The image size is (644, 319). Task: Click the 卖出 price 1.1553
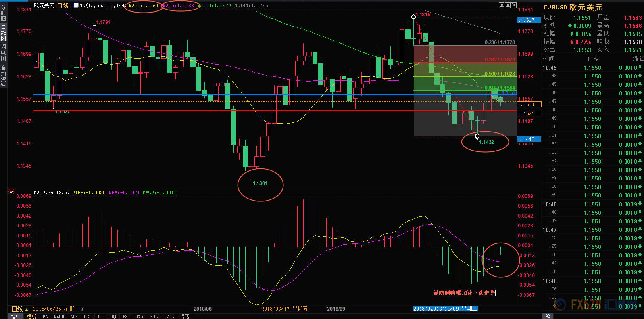pyautogui.click(x=582, y=50)
